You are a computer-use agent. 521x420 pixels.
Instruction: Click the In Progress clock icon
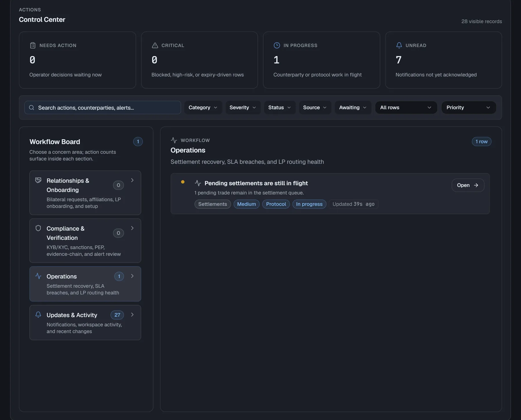[x=277, y=45]
